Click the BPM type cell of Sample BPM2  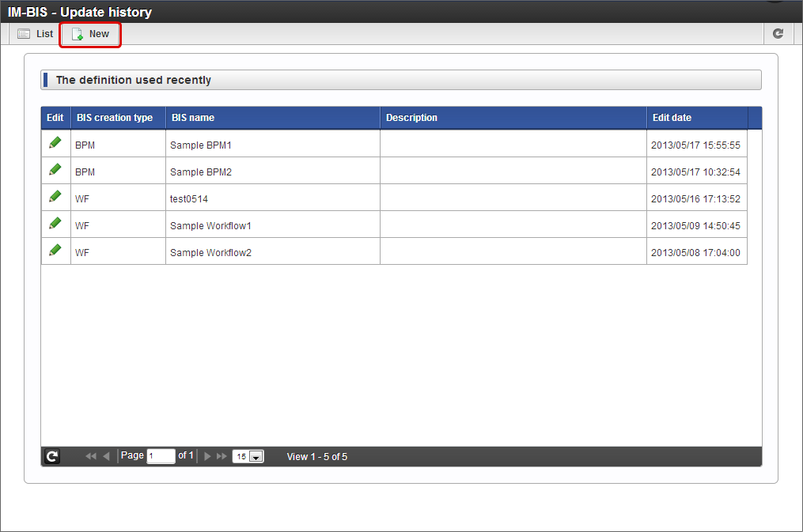118,171
